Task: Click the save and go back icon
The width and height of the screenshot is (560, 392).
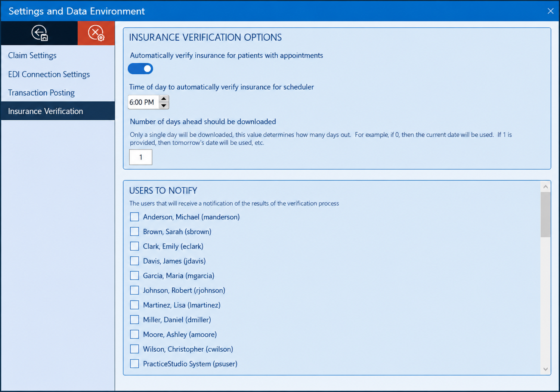Action: (x=39, y=33)
